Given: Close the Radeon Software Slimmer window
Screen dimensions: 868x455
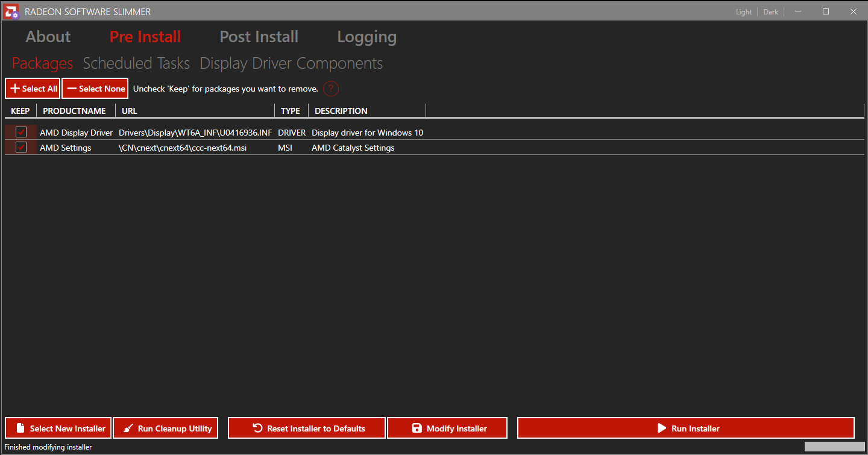Looking at the screenshot, I should (x=853, y=11).
